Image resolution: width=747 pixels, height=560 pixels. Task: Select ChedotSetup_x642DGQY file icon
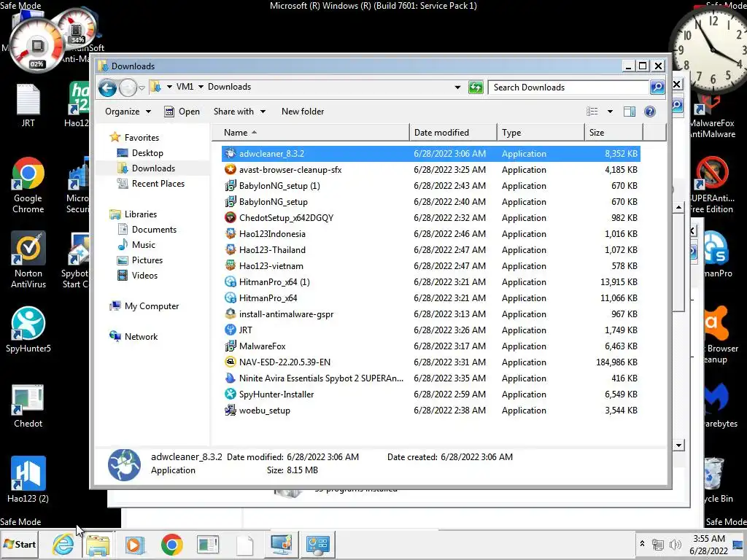point(231,217)
